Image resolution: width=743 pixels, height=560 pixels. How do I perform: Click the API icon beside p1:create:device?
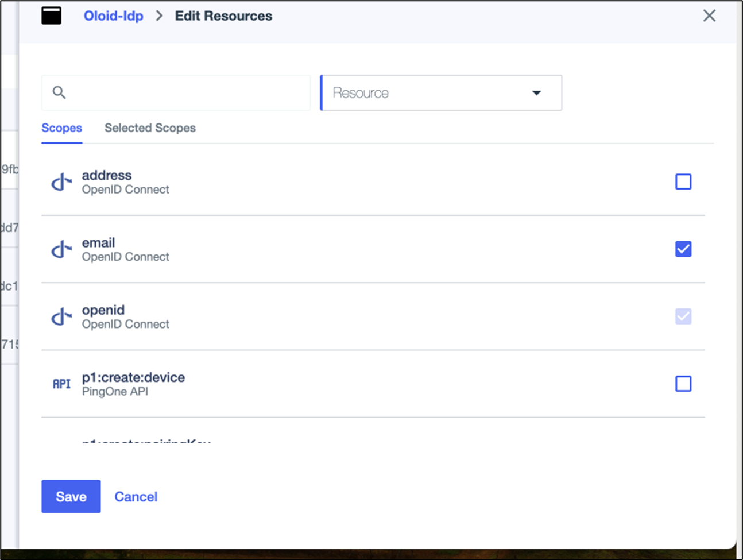[x=61, y=384]
